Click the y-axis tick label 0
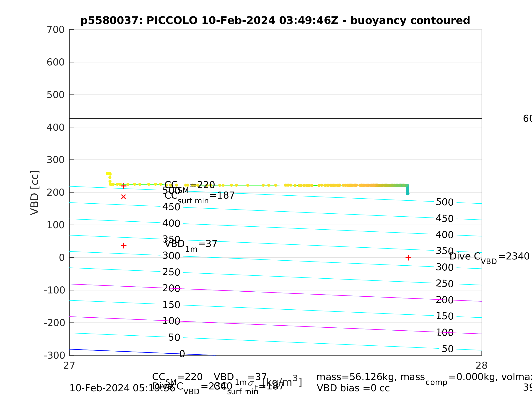This screenshot has width=532, height=399. tap(62, 258)
